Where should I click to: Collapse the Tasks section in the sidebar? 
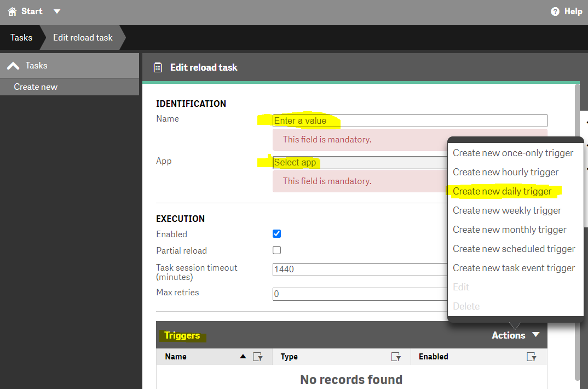tap(13, 65)
